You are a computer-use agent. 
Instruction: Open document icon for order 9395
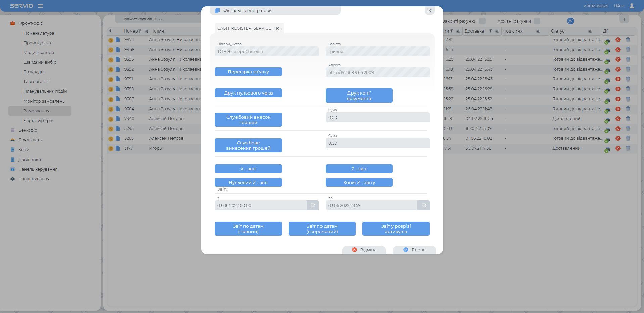click(x=118, y=59)
